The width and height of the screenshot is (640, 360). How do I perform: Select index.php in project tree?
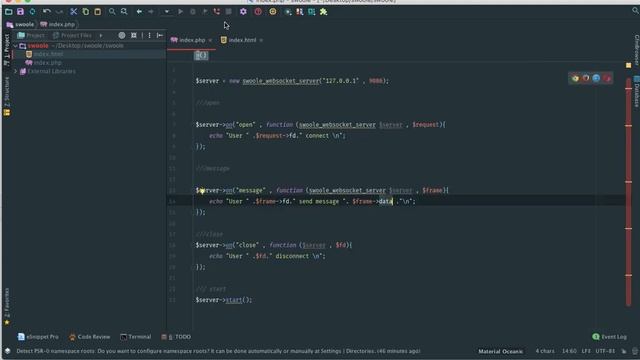point(44,62)
